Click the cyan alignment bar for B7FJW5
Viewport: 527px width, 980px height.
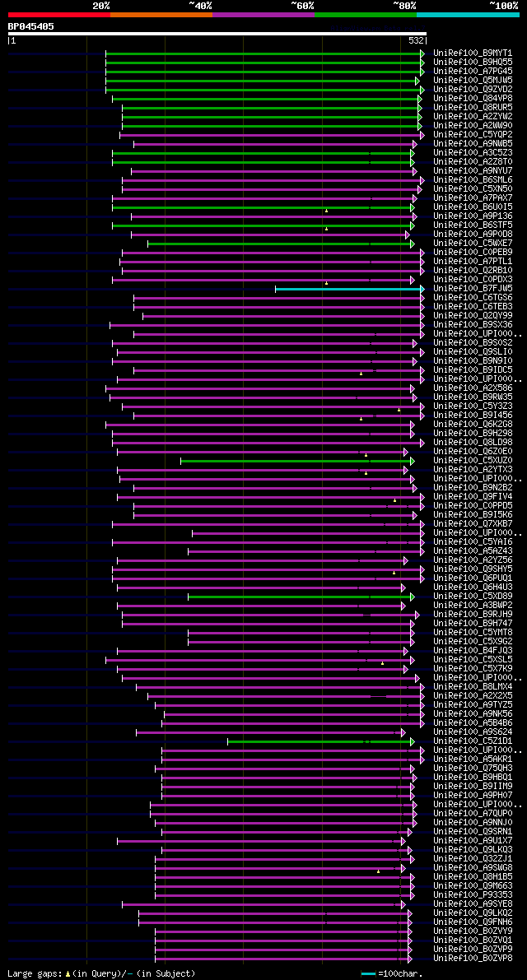348,289
